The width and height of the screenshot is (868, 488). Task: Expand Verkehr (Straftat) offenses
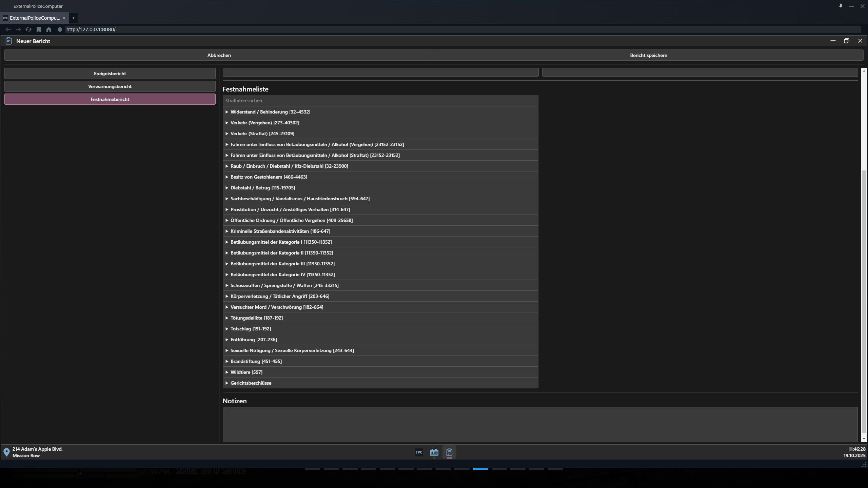[x=262, y=134]
